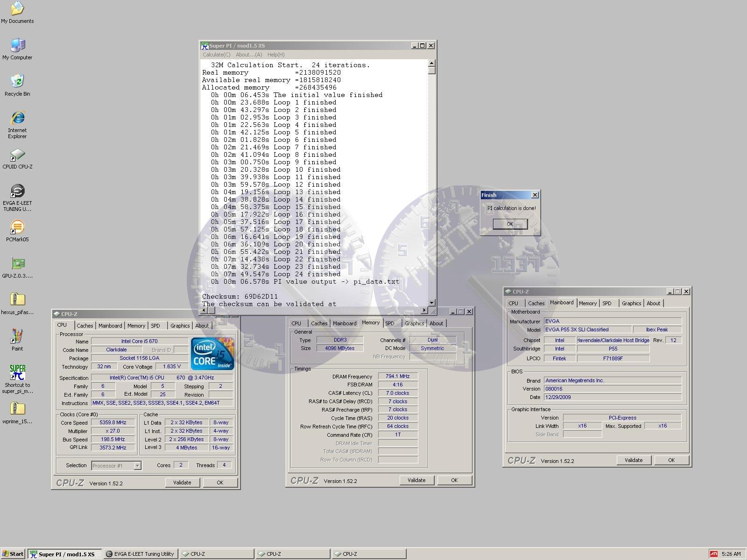
Task: Close the Finish dialog with X
Action: 535,195
